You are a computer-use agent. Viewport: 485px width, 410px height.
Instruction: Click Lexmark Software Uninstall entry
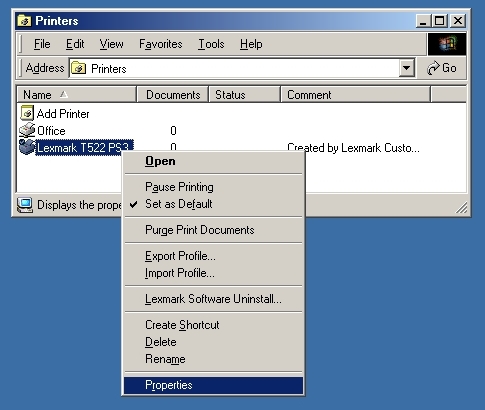click(x=213, y=299)
